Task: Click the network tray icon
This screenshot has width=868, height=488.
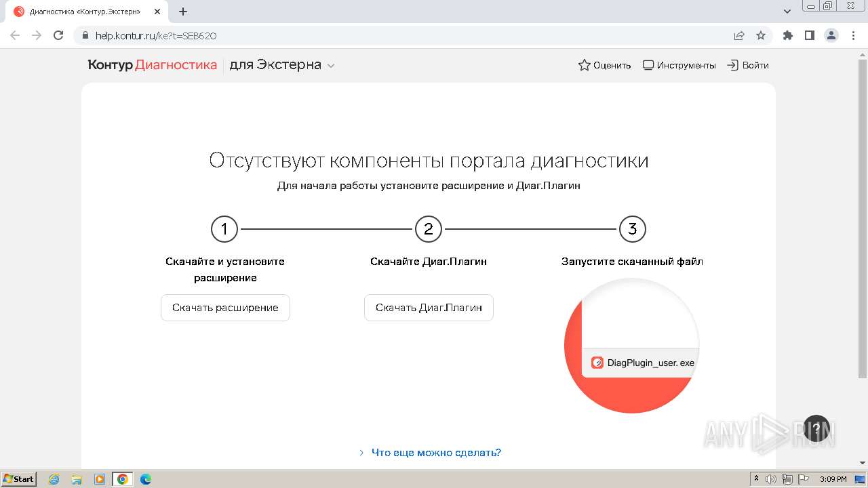Action: point(787,479)
